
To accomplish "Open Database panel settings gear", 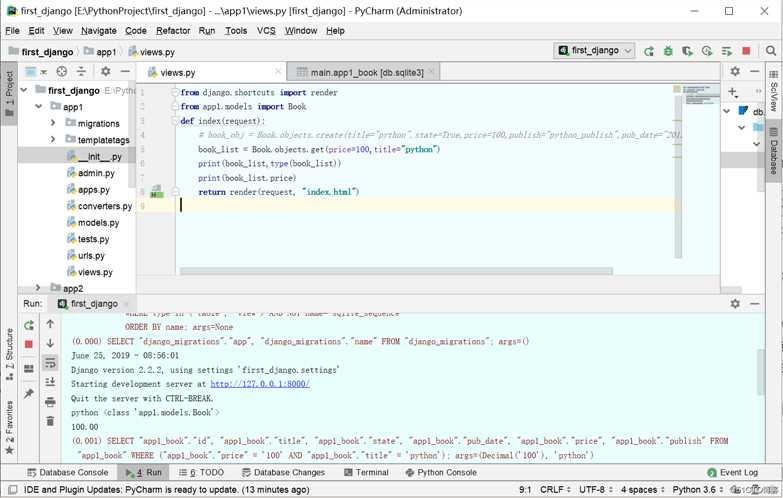I will point(735,71).
